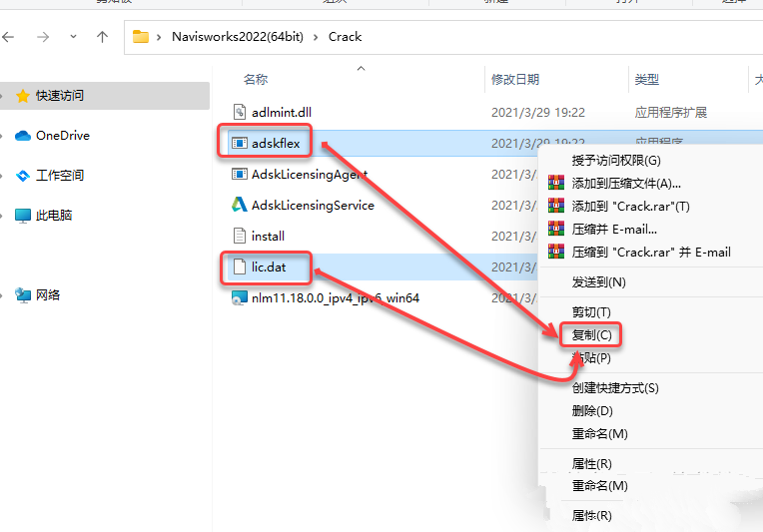This screenshot has width=763, height=532.
Task: Expand the 网络 tree node arrow
Action: pos(1,295)
